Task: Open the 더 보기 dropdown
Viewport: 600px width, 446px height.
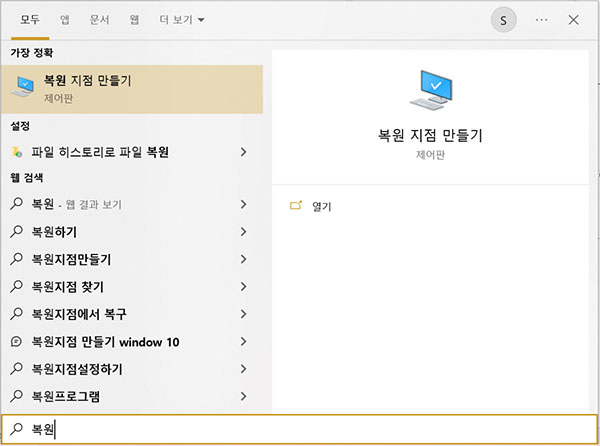Action: 182,20
